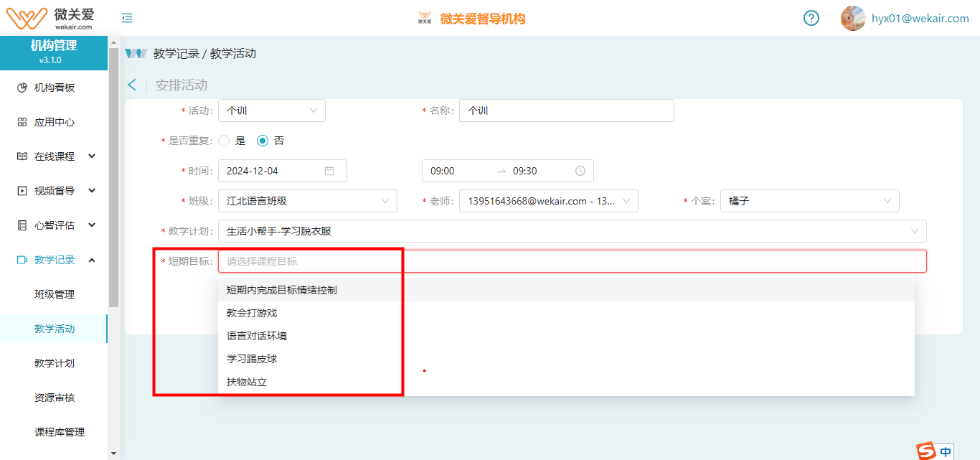Select the 是 radio for 是否重复

click(224, 141)
